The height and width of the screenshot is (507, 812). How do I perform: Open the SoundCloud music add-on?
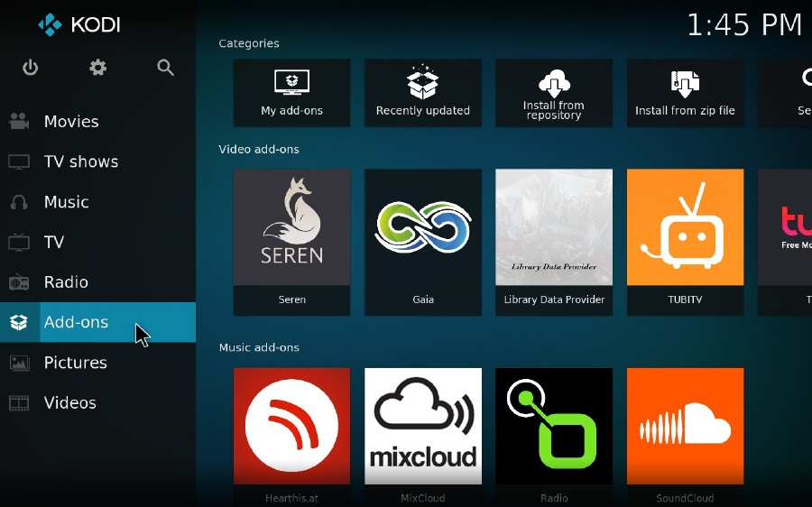[685, 438]
